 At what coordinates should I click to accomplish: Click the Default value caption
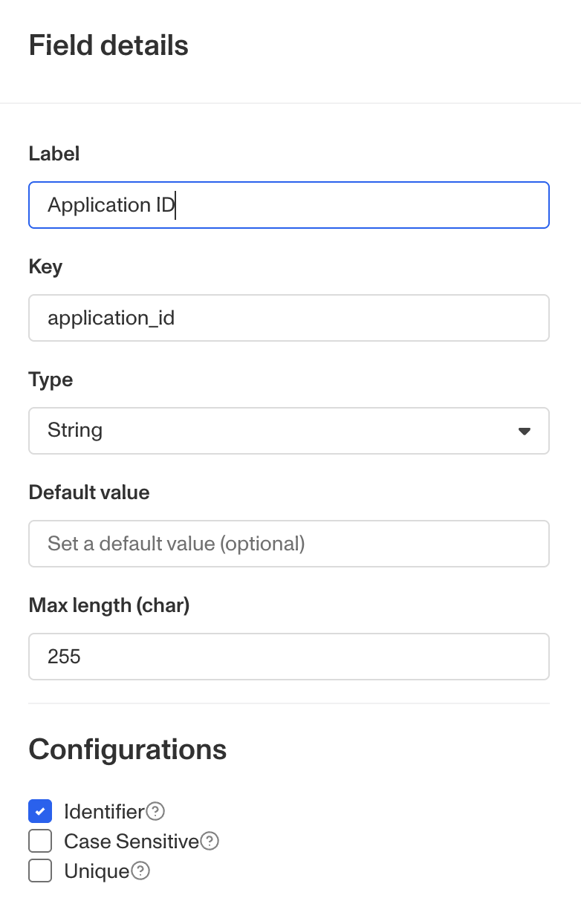pyautogui.click(x=89, y=492)
